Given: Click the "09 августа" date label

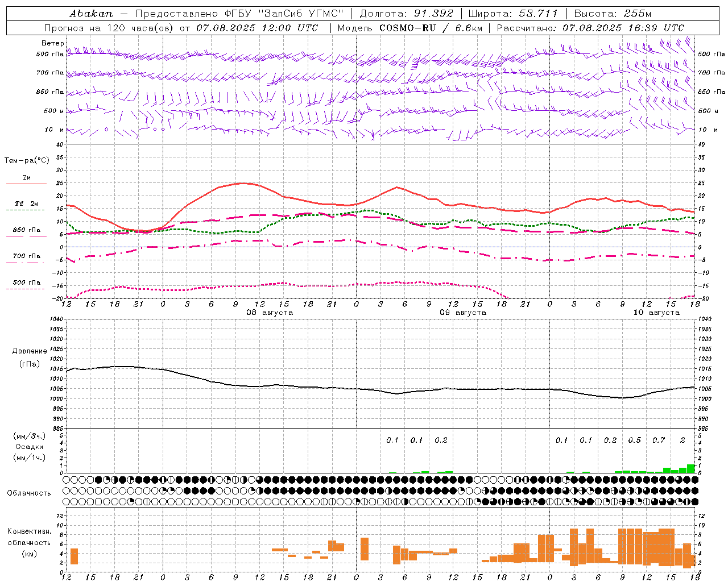Looking at the screenshot, I should [462, 313].
